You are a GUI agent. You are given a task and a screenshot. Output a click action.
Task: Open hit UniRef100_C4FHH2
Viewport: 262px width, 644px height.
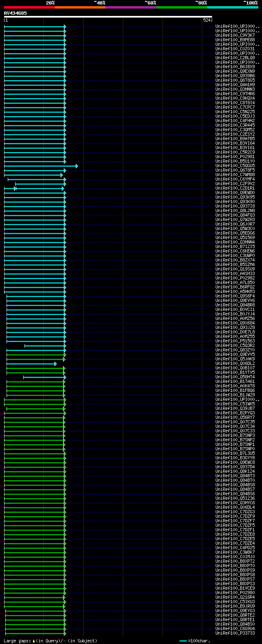point(235,121)
